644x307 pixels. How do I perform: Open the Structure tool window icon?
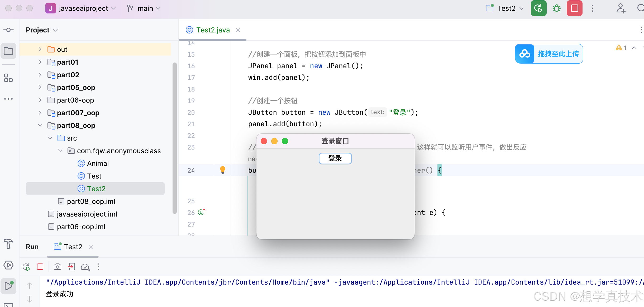pyautogui.click(x=8, y=78)
